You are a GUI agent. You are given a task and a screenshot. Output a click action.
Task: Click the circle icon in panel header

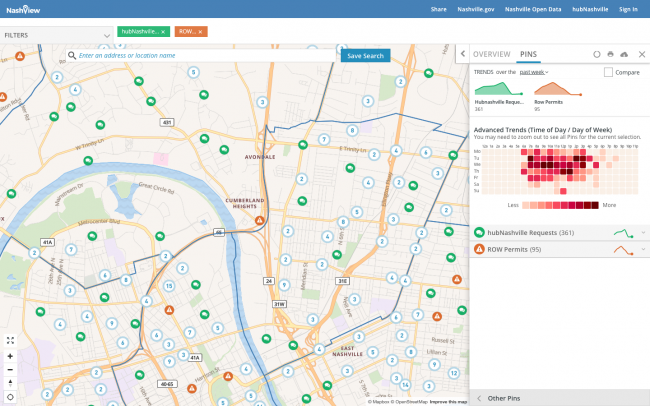point(597,54)
